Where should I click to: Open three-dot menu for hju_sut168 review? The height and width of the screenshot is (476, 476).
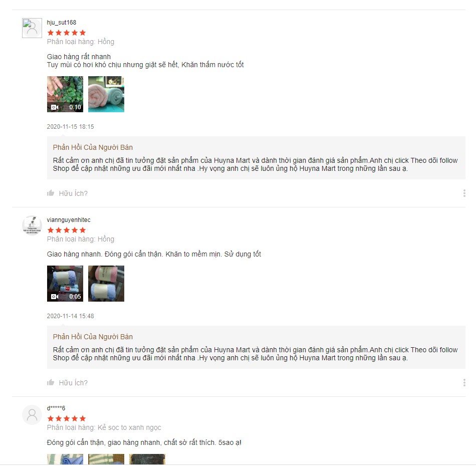(x=464, y=193)
